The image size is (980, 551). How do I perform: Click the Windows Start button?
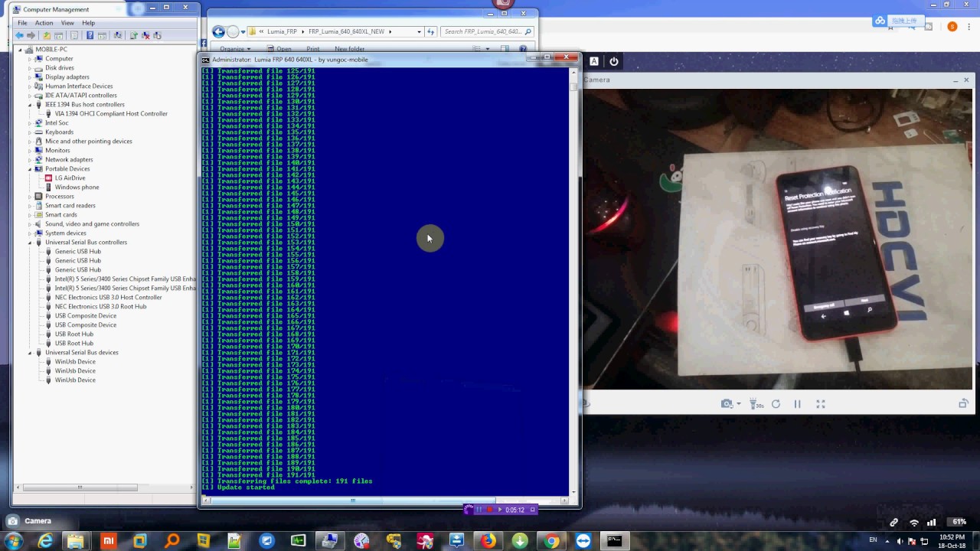coord(13,541)
